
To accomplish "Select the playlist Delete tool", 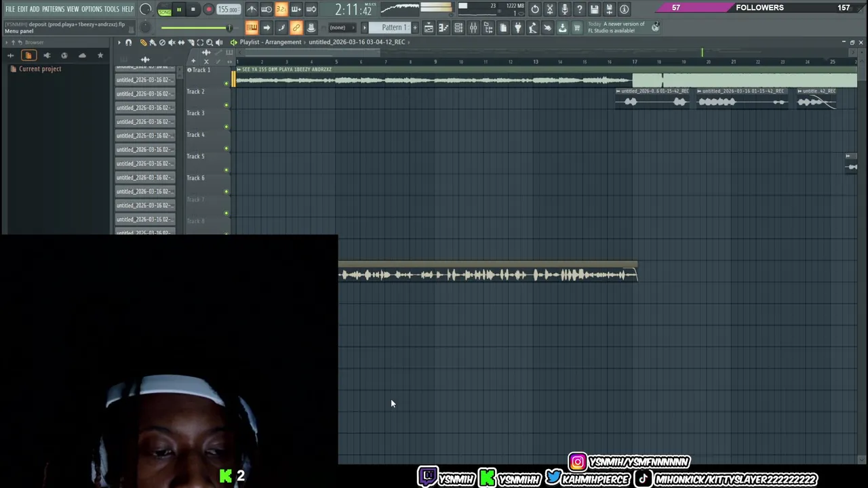I will coord(162,42).
